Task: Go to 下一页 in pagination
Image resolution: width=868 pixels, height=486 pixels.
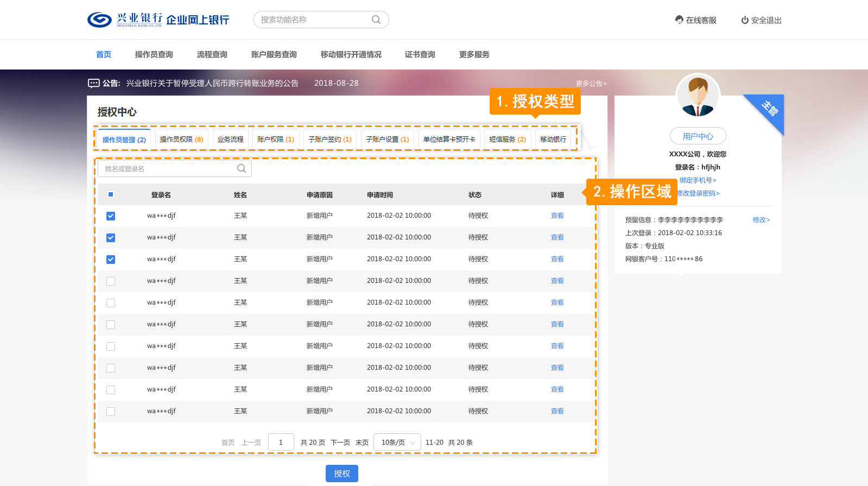Action: point(340,443)
